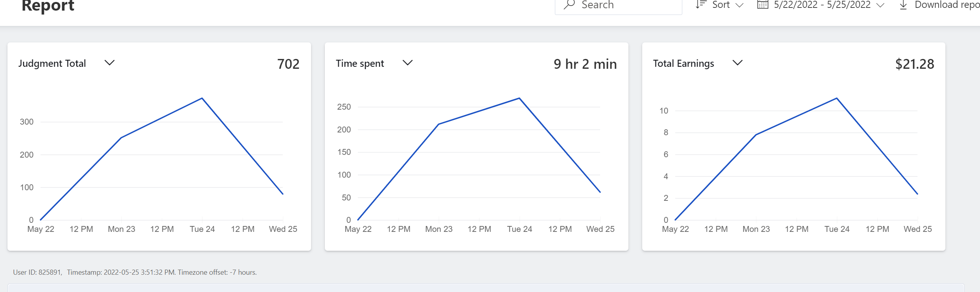Click the magnifier search icon
The image size is (980, 292).
pyautogui.click(x=569, y=5)
